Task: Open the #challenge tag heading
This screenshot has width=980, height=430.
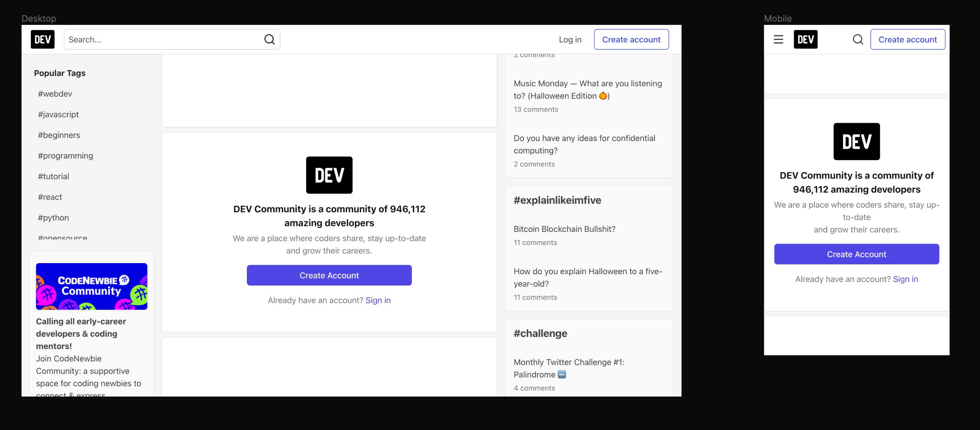Action: click(540, 333)
